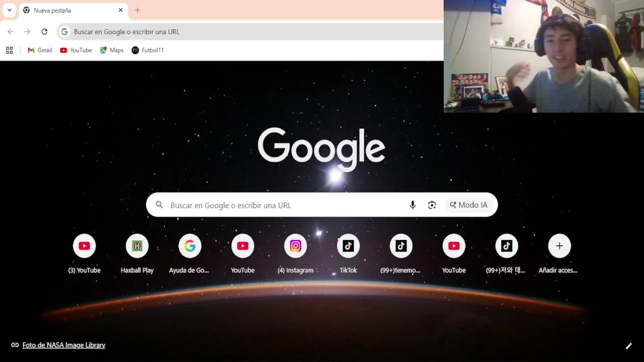Open the YouTube shortcut next to Instagram
Image resolution: width=644 pixels, height=362 pixels.
click(x=243, y=254)
